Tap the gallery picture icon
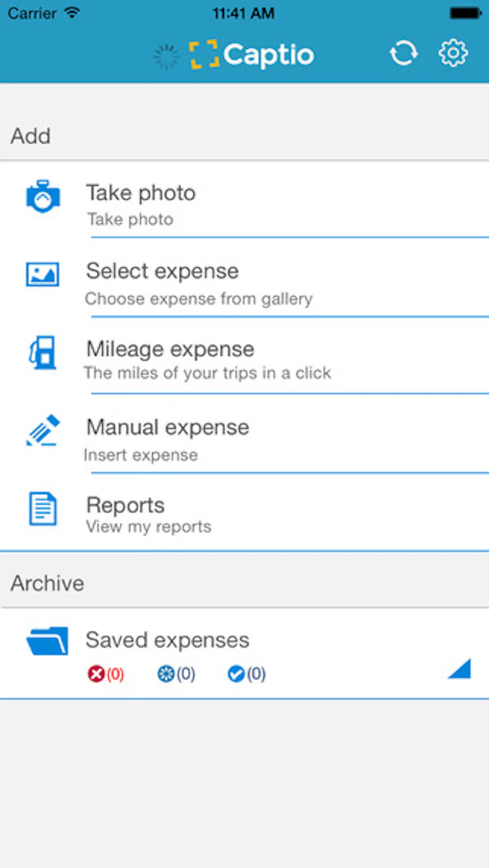Screen dimensions: 489x868 pyautogui.click(x=43, y=274)
